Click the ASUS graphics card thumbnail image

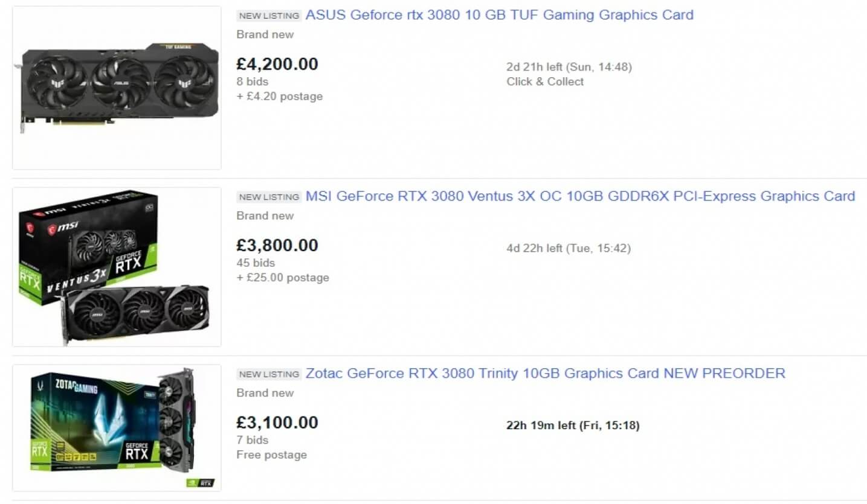click(117, 88)
